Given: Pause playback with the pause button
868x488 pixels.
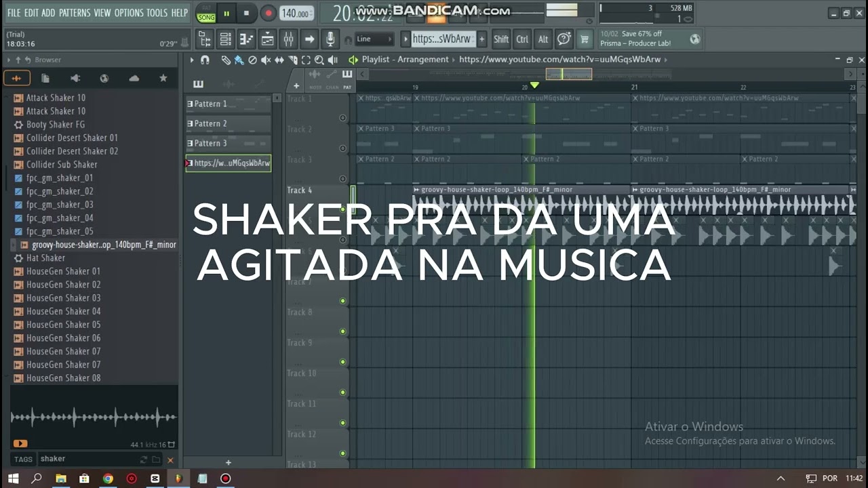Looking at the screenshot, I should pyautogui.click(x=226, y=13).
